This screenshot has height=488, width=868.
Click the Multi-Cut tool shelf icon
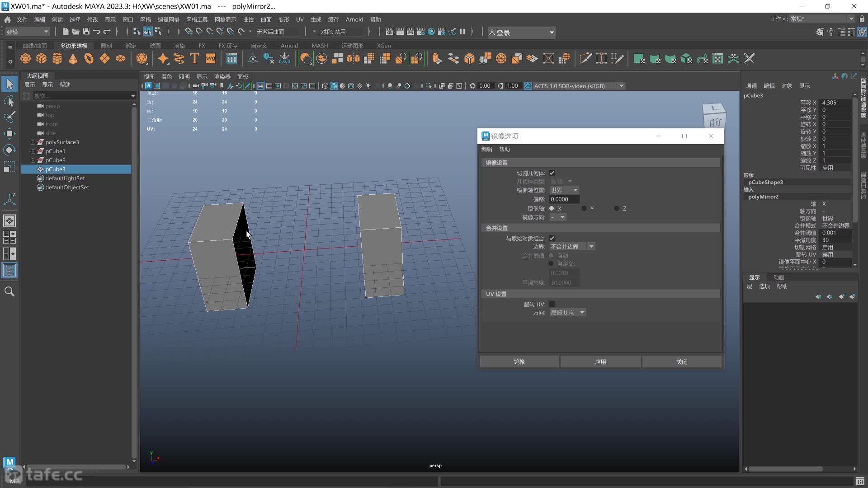tap(585, 59)
